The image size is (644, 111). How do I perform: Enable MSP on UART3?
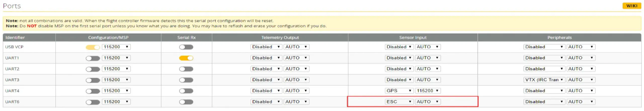[x=93, y=80]
